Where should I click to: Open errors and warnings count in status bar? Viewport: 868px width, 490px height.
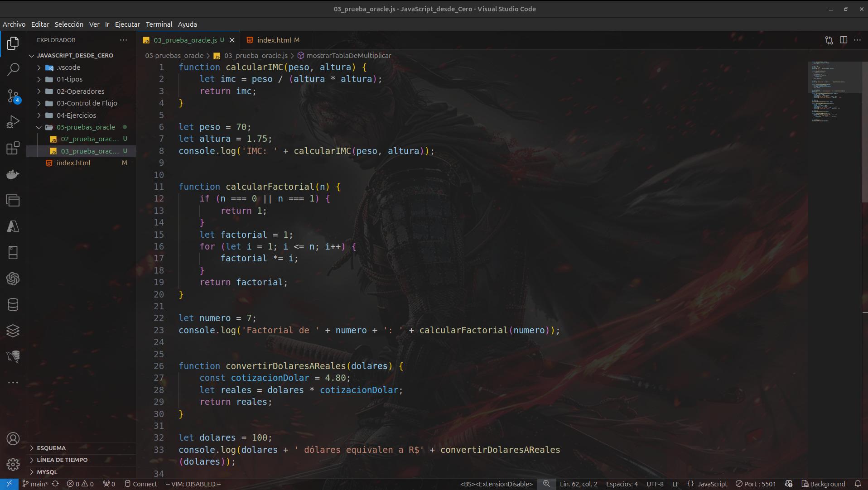point(80,484)
